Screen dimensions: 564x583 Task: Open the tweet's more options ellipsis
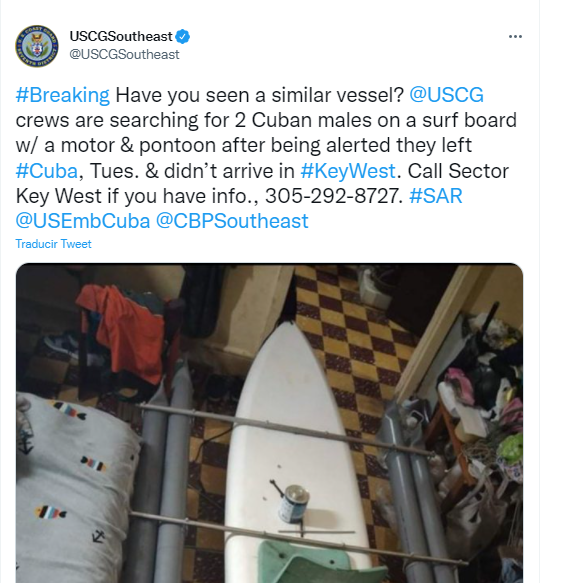[x=515, y=36]
